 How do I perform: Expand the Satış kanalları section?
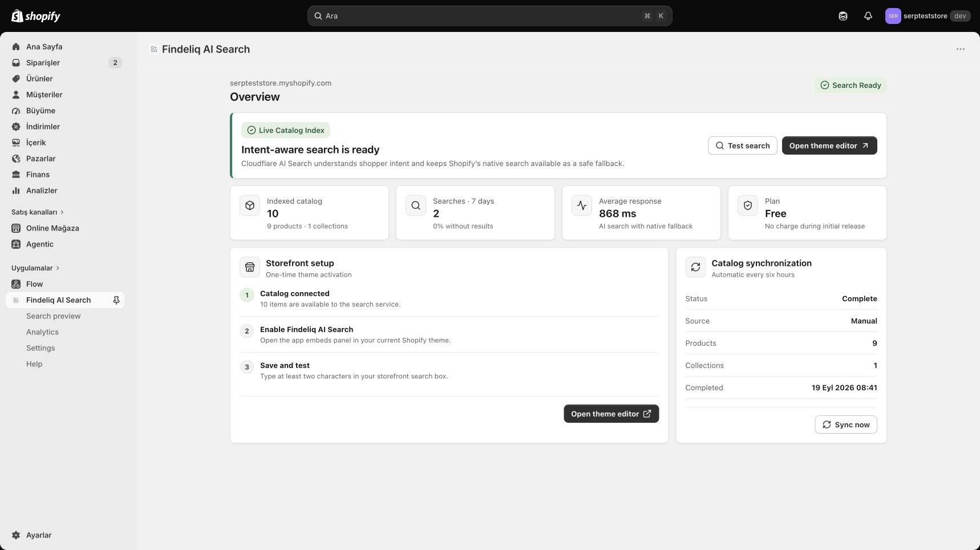pos(38,212)
